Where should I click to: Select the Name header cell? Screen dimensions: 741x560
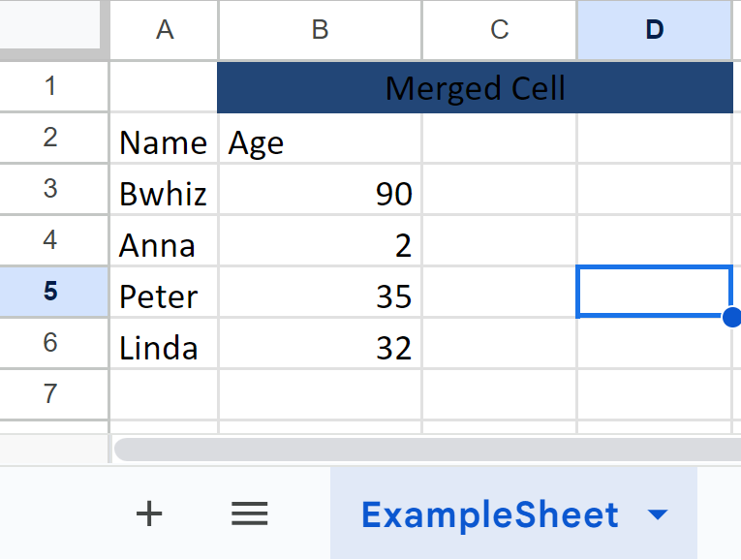pos(164,143)
